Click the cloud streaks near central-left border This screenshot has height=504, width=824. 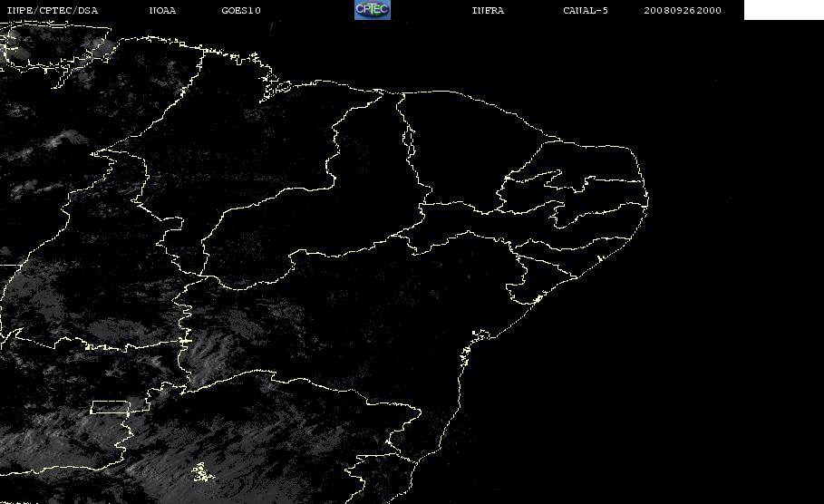tap(208, 352)
